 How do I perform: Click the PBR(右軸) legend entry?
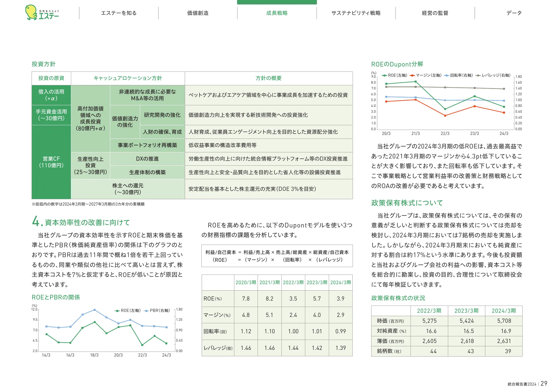coord(157,311)
